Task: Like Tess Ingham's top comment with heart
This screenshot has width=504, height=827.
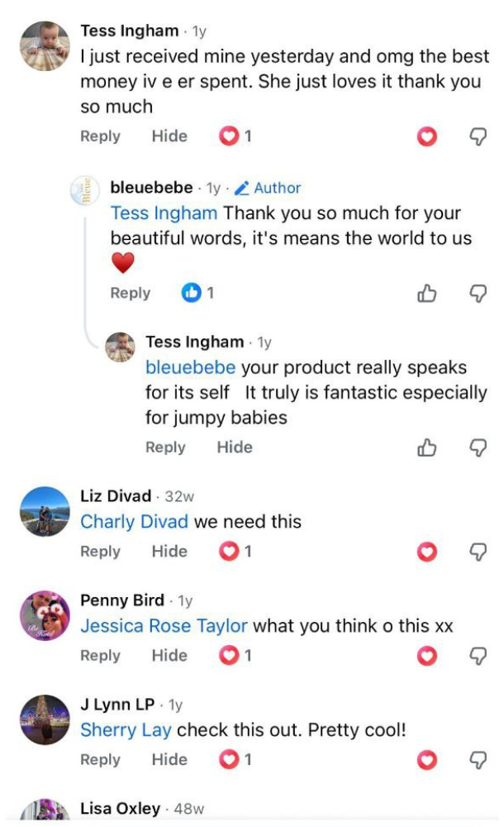Action: [x=426, y=136]
